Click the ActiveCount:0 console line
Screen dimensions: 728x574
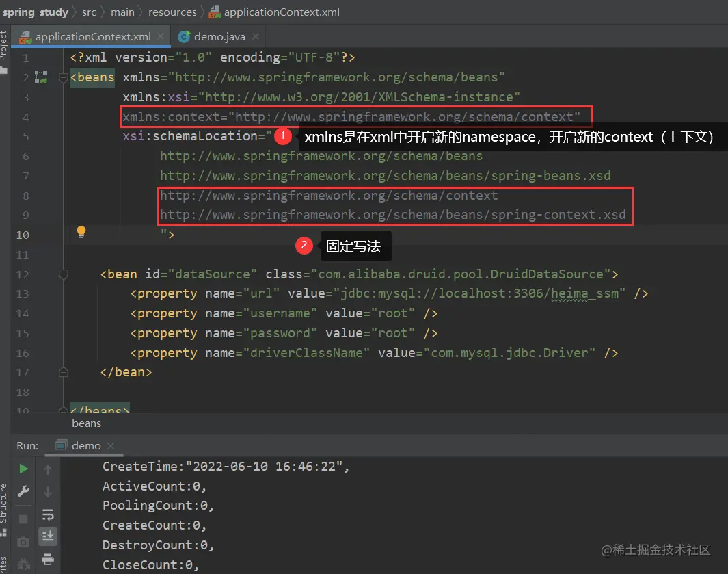pos(154,486)
